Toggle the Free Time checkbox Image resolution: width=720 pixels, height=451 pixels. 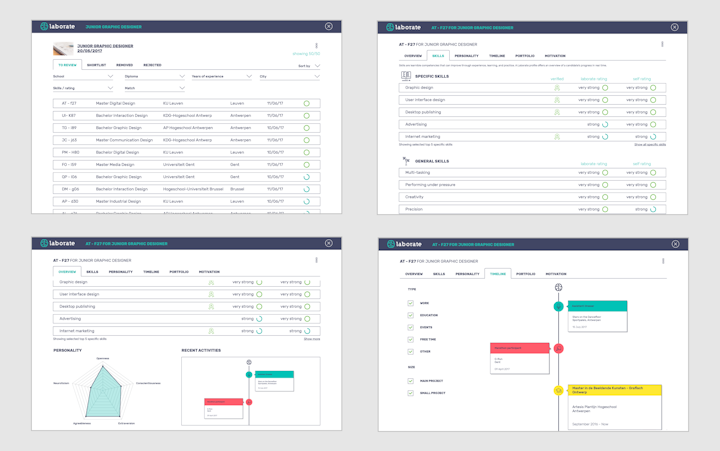410,339
